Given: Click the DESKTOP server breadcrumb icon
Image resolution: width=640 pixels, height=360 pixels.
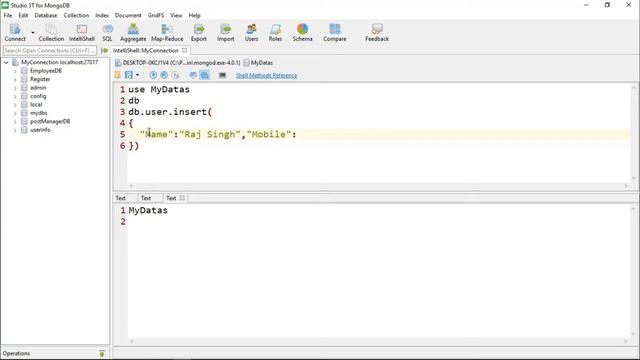Looking at the screenshot, I should pos(118,63).
